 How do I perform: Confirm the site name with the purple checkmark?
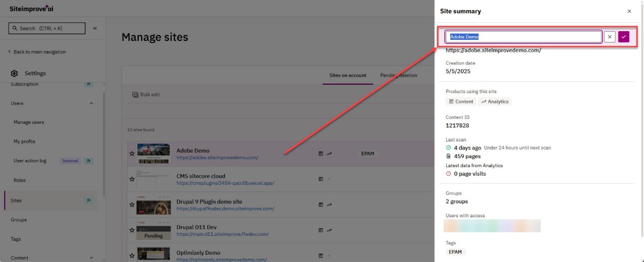tap(624, 37)
